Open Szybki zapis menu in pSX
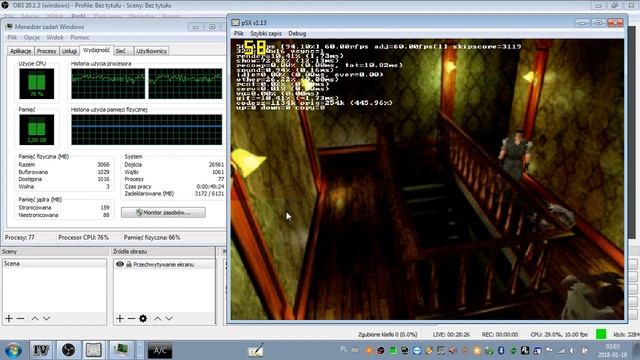Screen dimensions: 640x360 (266, 33)
